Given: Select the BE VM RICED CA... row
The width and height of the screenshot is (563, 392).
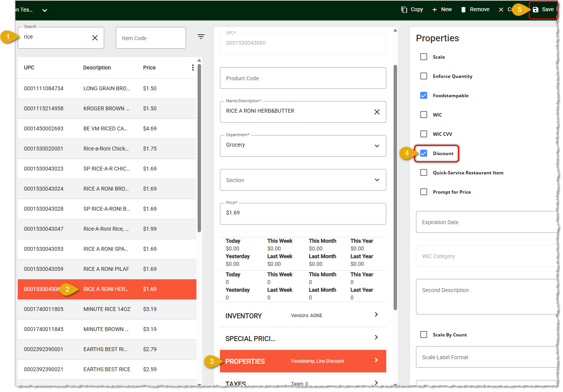Looking at the screenshot, I should [x=107, y=128].
